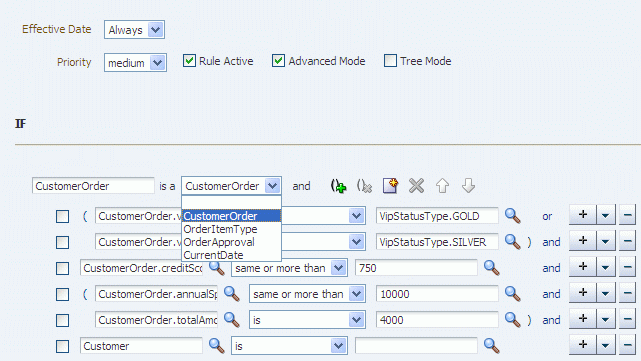Viewport: 641px width, 361px height.
Task: Click 'and' connector in SILVER row
Action: [551, 242]
